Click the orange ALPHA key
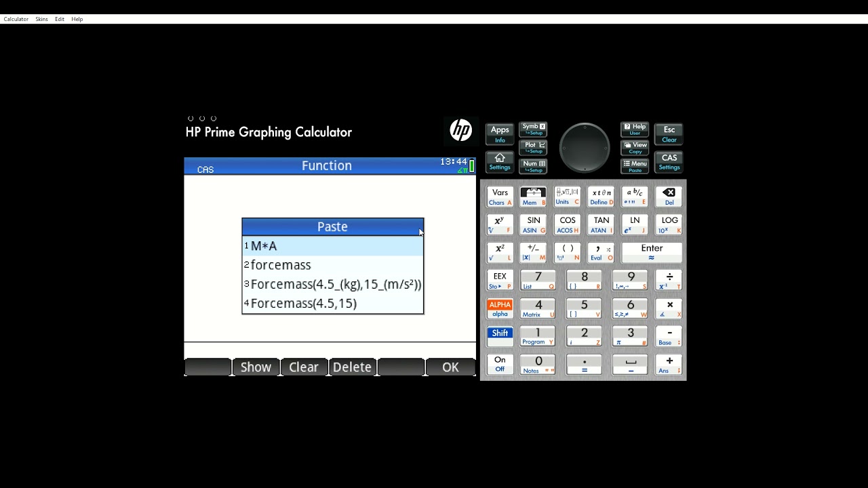The image size is (868, 488). (500, 308)
